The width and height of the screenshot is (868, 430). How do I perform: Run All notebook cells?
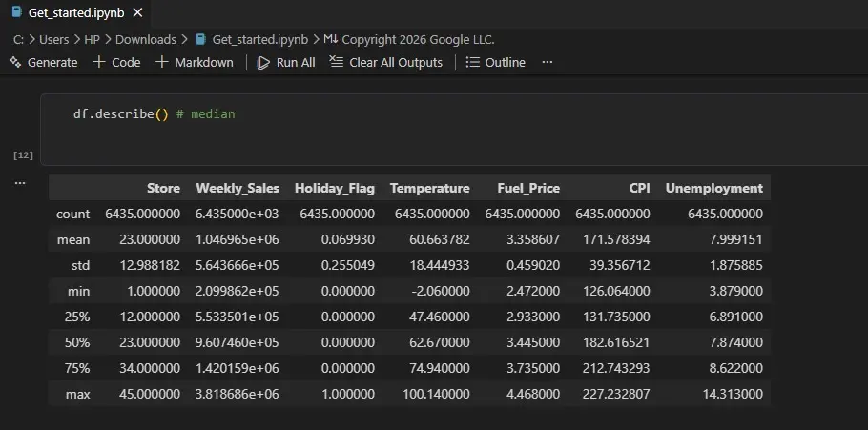[286, 62]
